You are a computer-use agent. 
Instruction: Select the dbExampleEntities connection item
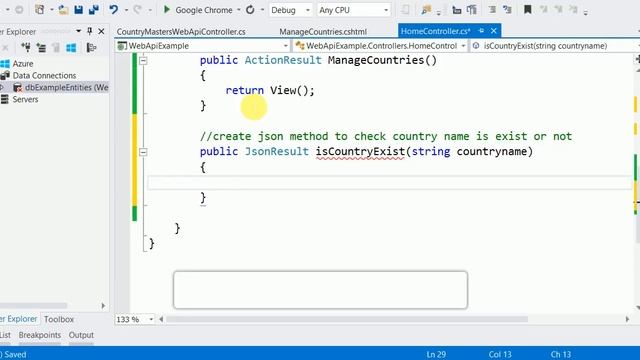[x=67, y=87]
